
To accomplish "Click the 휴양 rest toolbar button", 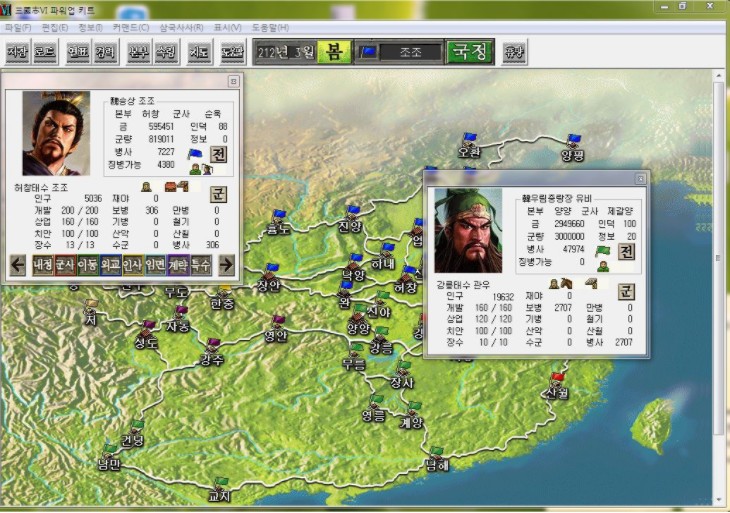I will (x=514, y=52).
